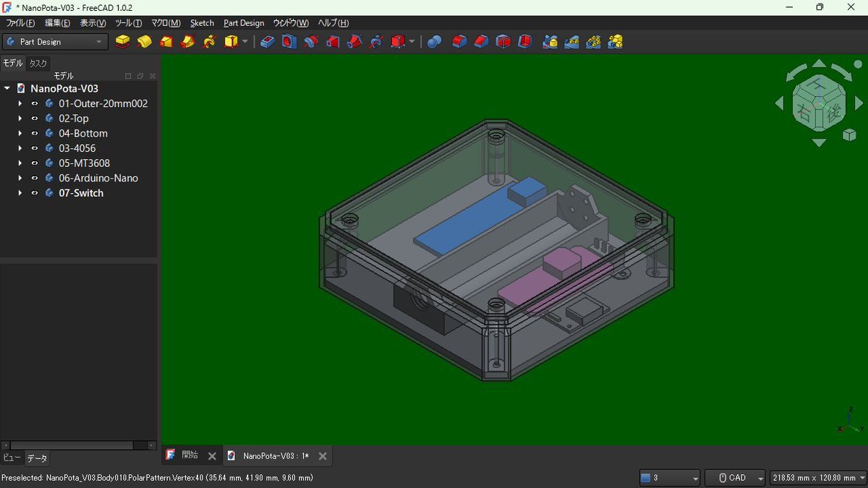Screen dimensions: 868x488
Task: Click the top arrow on navigation cube
Action: coord(819,64)
